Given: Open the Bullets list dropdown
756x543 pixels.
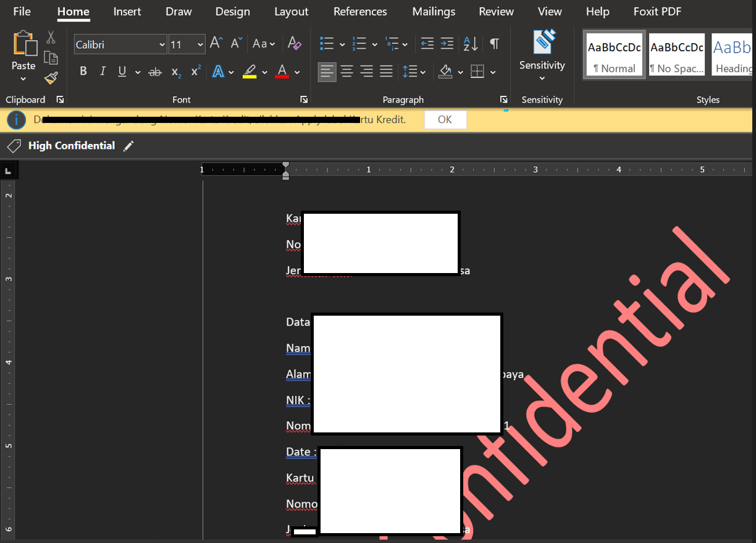Looking at the screenshot, I should (342, 44).
